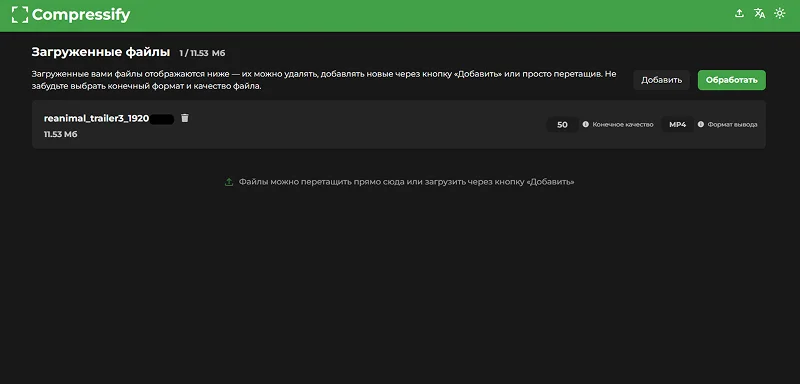Toggle the light/dark theme sun icon
The height and width of the screenshot is (384, 800).
[x=780, y=14]
